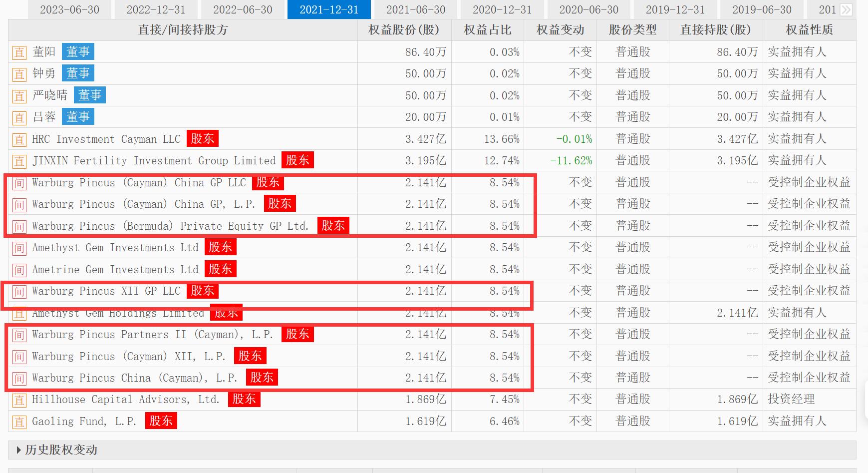Click the 间 icon for Amethyst Gem Investments Ltd
Image resolution: width=868 pixels, height=473 pixels.
[x=19, y=248]
